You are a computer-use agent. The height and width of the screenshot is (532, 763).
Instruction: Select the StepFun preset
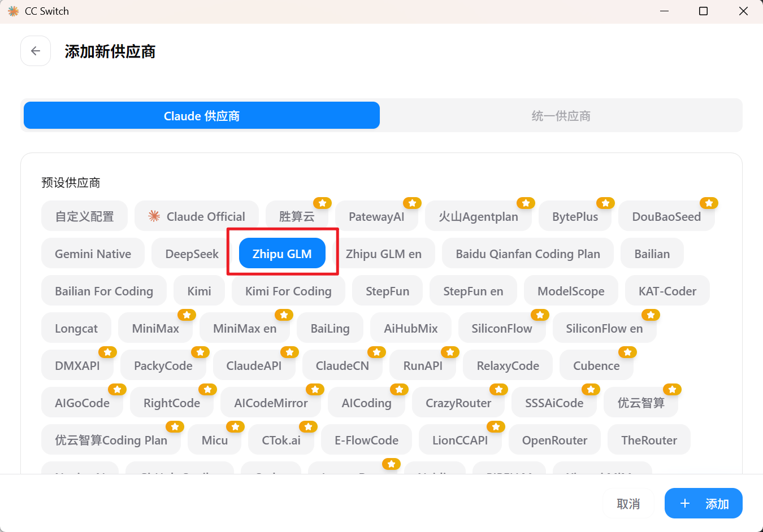tap(387, 291)
